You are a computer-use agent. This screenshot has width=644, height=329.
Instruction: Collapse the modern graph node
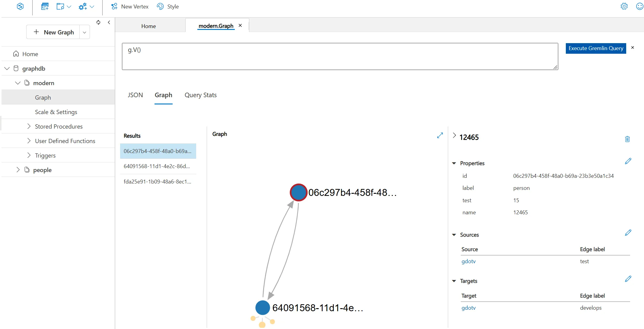coord(18,83)
